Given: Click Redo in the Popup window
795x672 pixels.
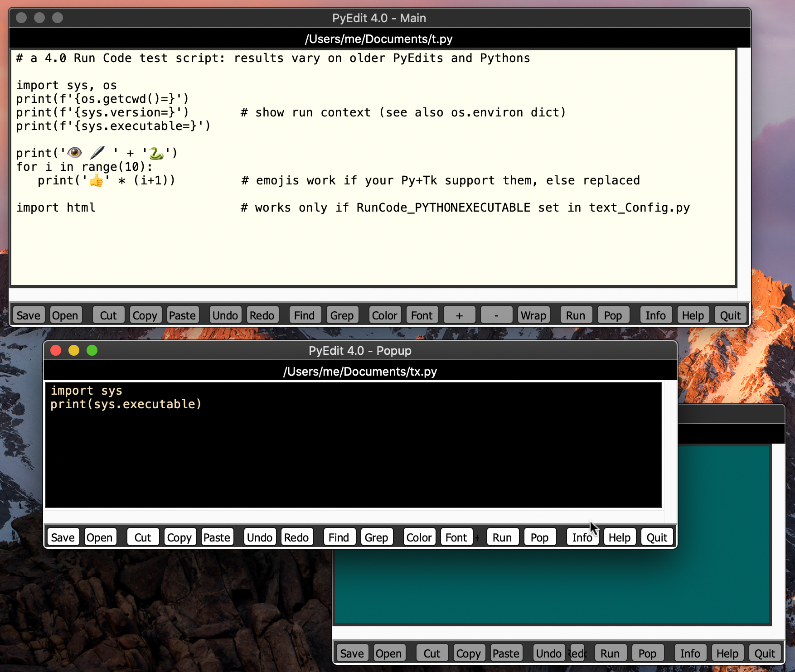Looking at the screenshot, I should click(296, 537).
